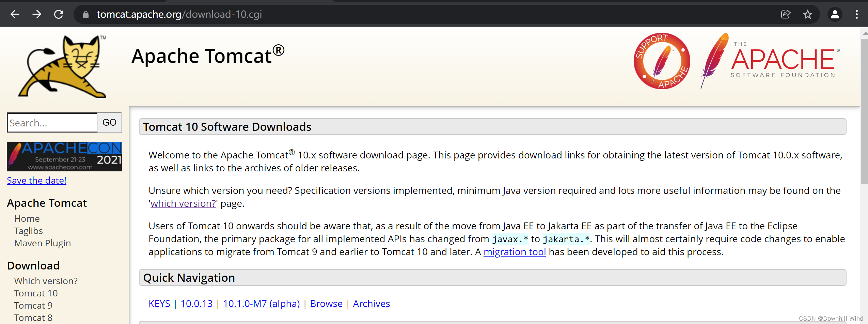Bookmark this page with star icon
Screen dimensions: 868x324
click(x=808, y=14)
